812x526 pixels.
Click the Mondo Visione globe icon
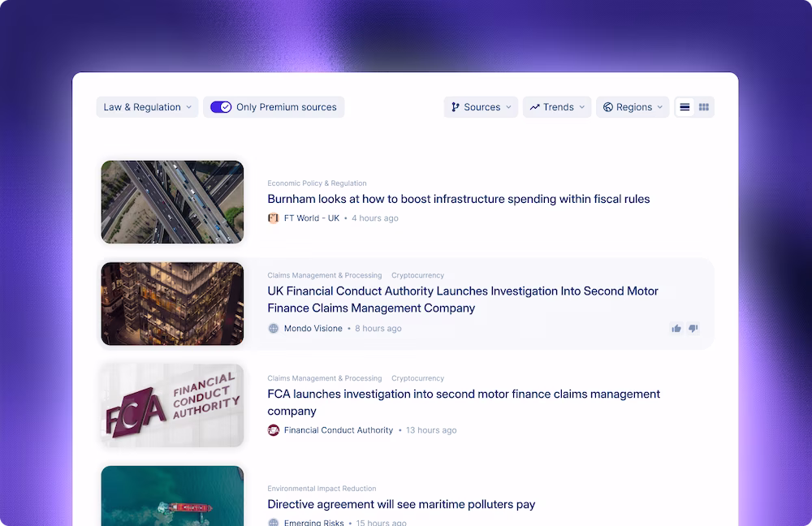[x=274, y=328]
